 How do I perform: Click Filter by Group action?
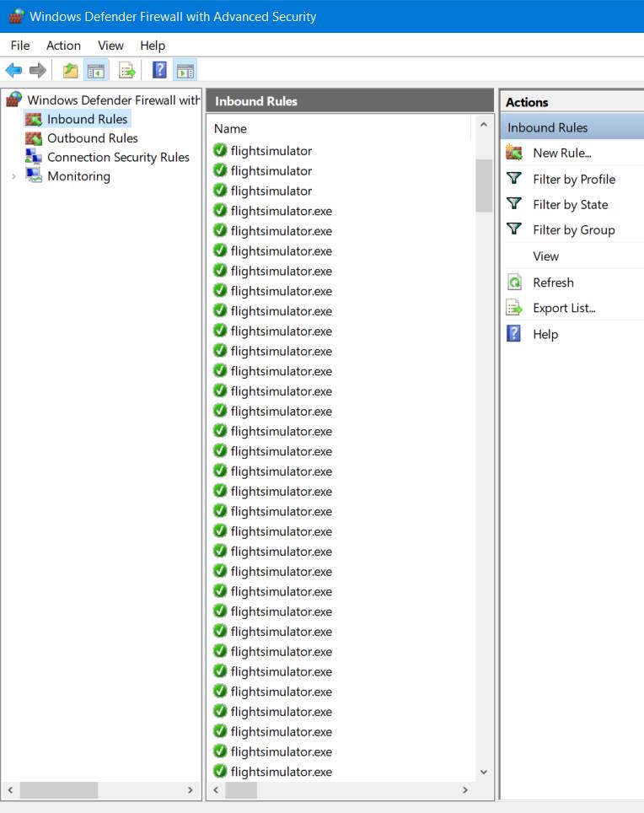[574, 229]
